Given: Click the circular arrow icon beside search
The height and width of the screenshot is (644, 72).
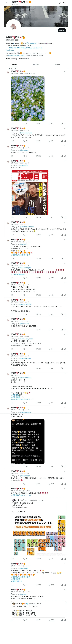Looking at the screenshot, I should coord(60,3).
